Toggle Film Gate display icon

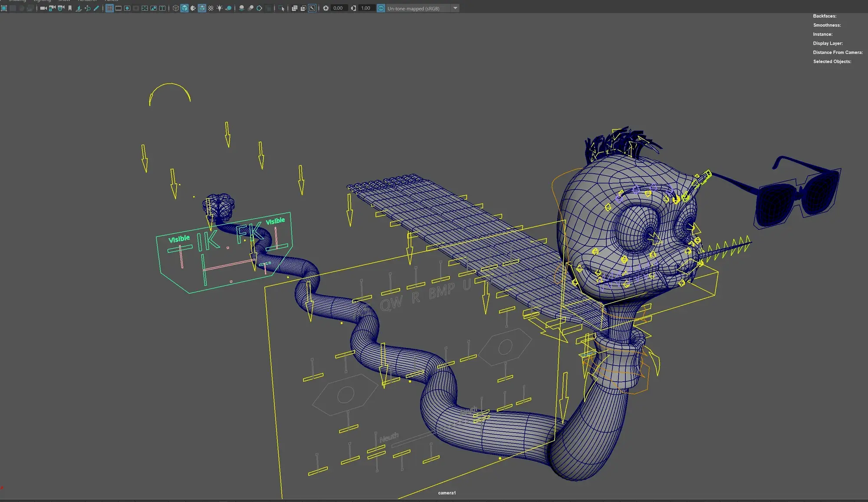(118, 8)
